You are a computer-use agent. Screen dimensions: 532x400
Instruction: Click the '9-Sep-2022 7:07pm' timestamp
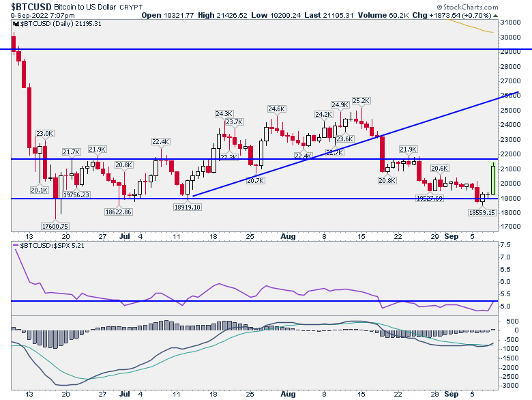point(42,16)
